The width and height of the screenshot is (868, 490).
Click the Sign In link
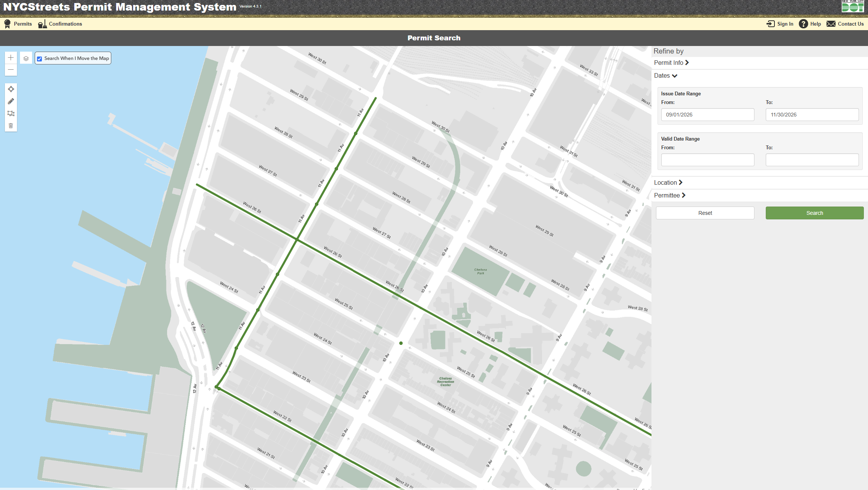[785, 24]
